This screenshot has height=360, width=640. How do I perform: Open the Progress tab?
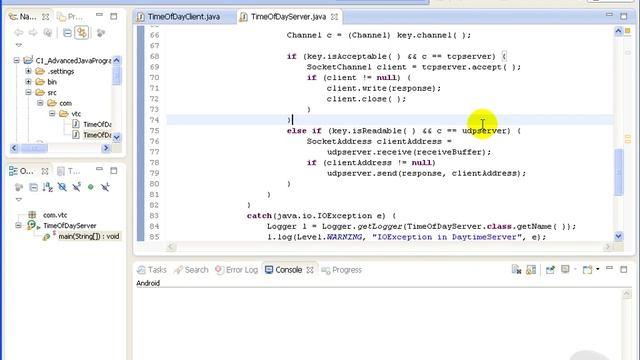click(x=342, y=270)
